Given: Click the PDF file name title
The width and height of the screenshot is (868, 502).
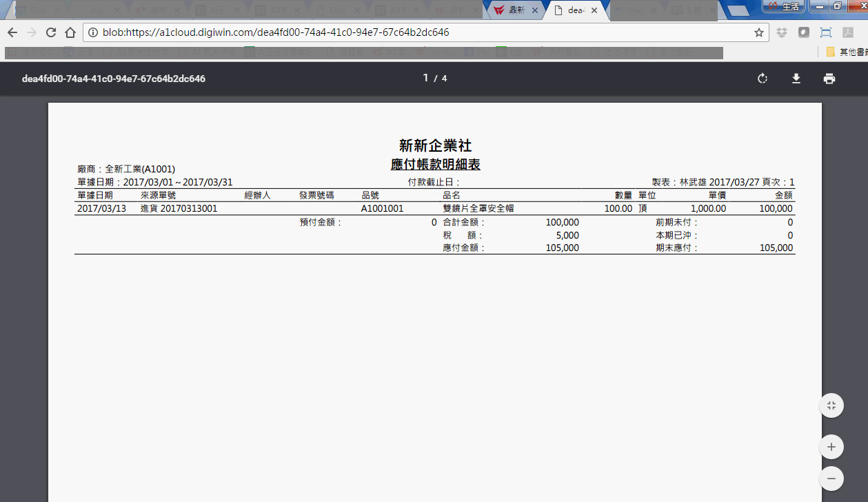Looking at the screenshot, I should click(x=114, y=79).
